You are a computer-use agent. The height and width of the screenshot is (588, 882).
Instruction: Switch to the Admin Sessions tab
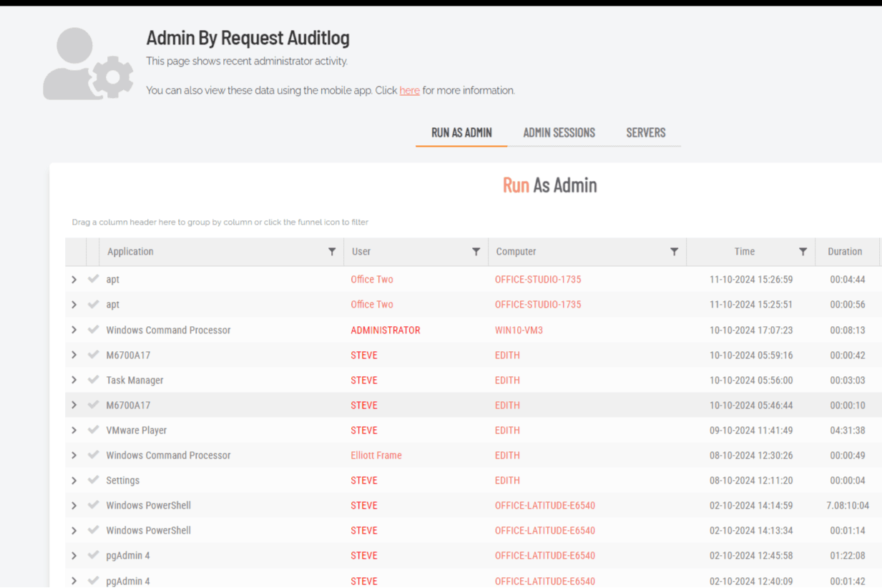pos(559,132)
